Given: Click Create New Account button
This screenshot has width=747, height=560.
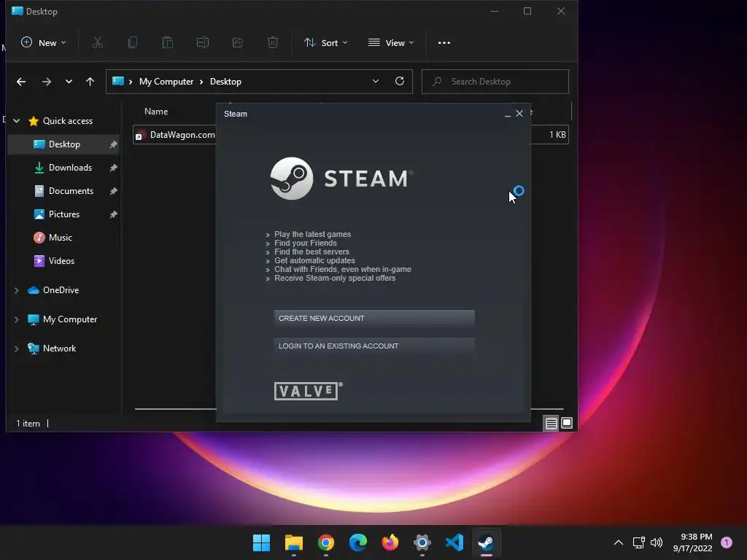Looking at the screenshot, I should 374,318.
